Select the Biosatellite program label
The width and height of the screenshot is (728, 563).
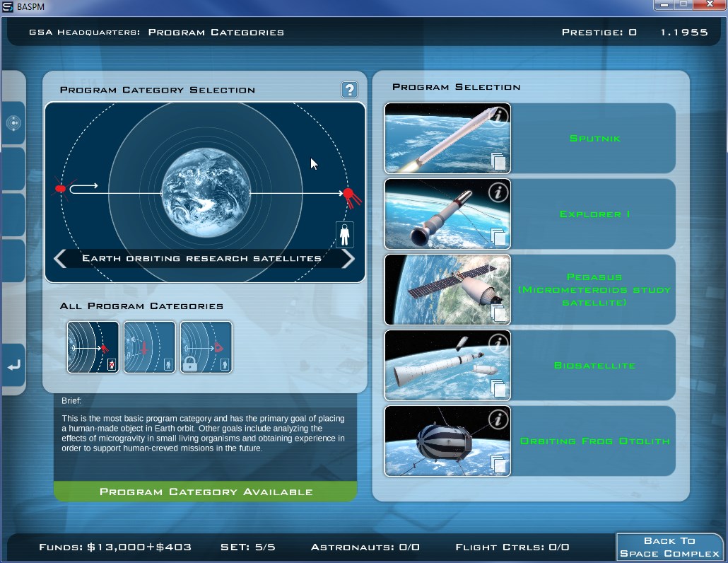click(x=594, y=366)
